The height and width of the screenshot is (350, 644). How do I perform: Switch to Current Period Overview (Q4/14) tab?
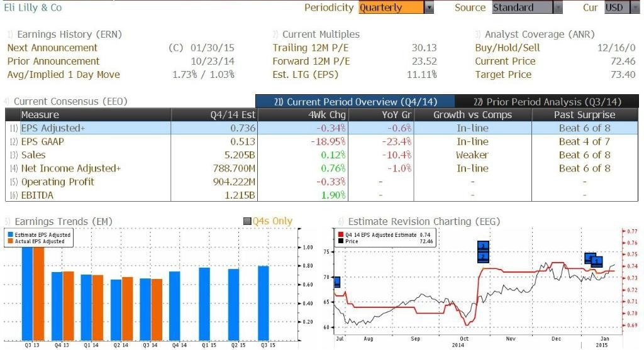pos(355,101)
